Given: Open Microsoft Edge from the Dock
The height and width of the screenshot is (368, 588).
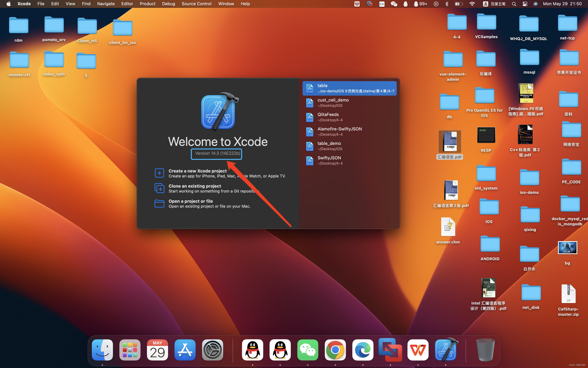Looking at the screenshot, I should (x=363, y=350).
